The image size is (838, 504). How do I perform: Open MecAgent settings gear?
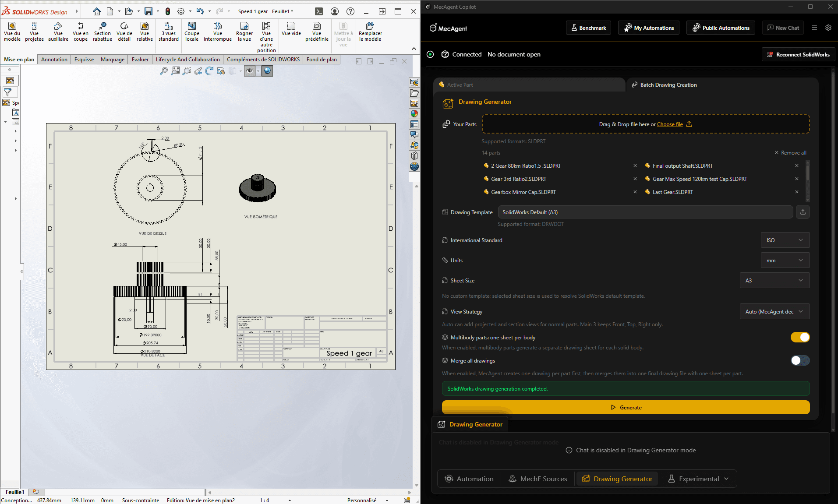coord(828,28)
